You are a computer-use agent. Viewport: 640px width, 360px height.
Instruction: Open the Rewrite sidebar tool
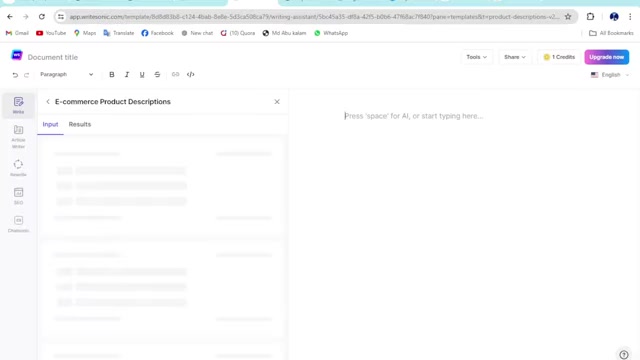click(18, 168)
